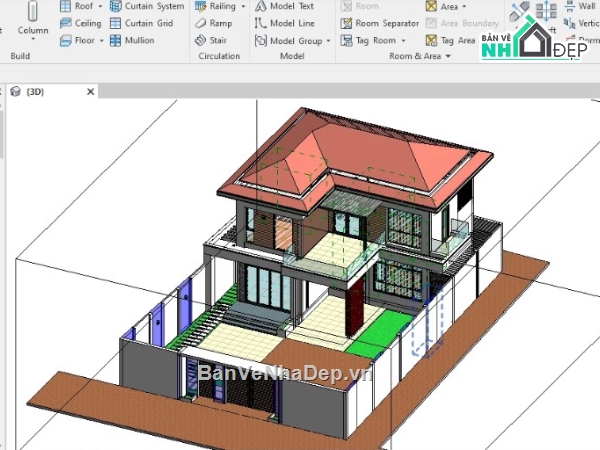Expand the Roof dropdown arrow
This screenshot has width=600, height=450.
click(x=100, y=6)
